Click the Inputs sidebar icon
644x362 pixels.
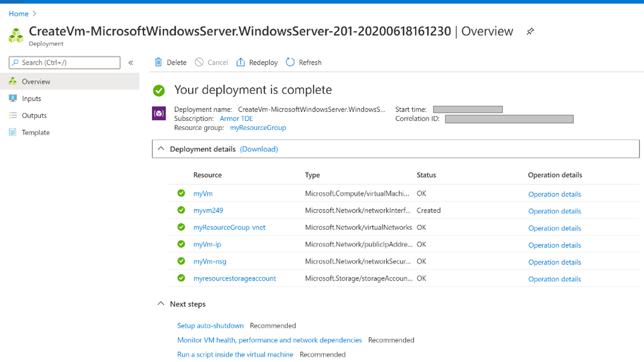pyautogui.click(x=13, y=98)
